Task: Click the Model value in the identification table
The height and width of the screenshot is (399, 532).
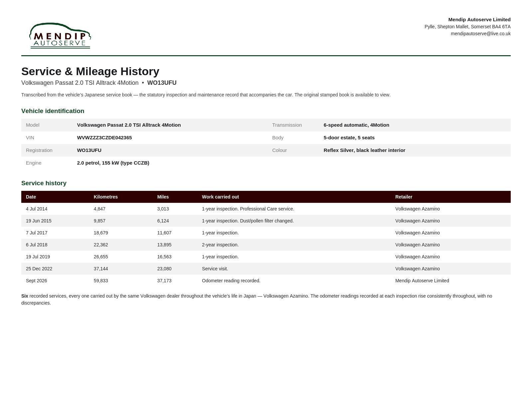Action: 129,125
